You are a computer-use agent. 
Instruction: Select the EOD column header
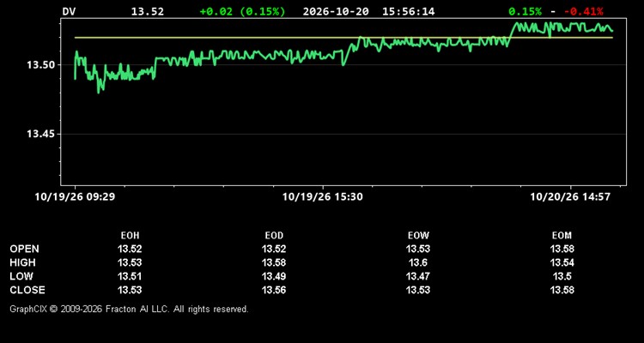click(x=274, y=236)
